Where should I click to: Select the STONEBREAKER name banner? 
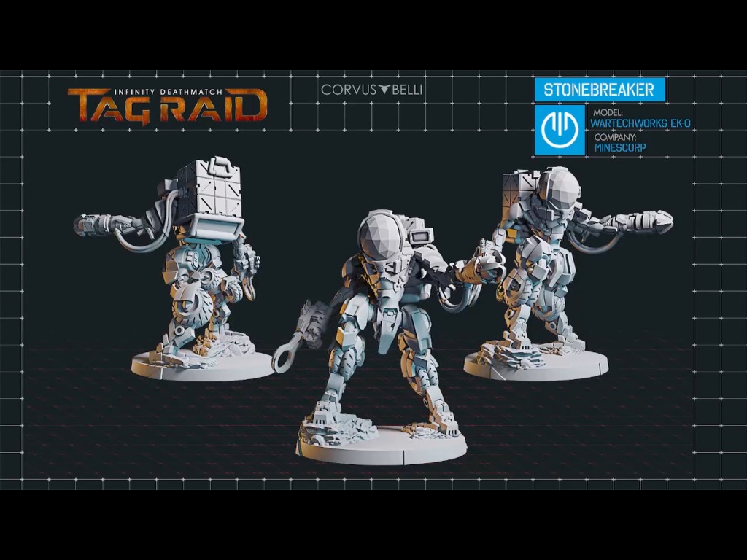tap(600, 90)
